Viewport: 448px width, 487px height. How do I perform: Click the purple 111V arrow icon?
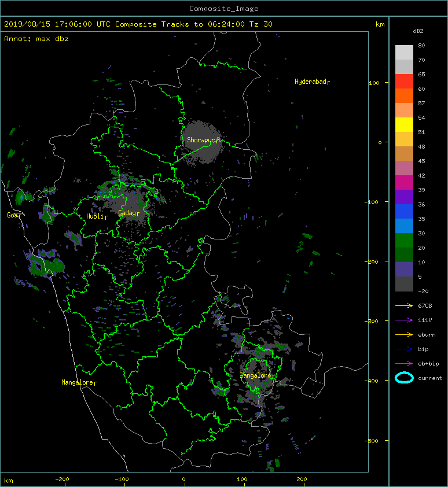tap(404, 320)
